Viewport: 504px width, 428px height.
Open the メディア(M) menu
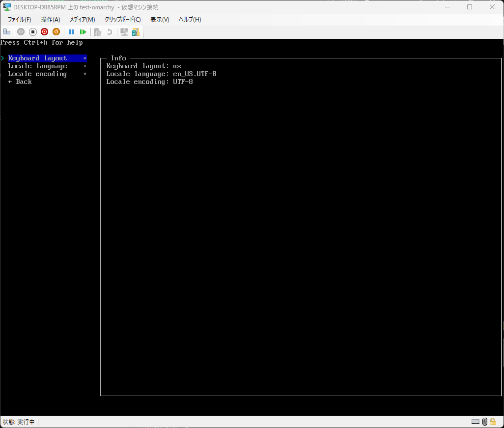83,20
